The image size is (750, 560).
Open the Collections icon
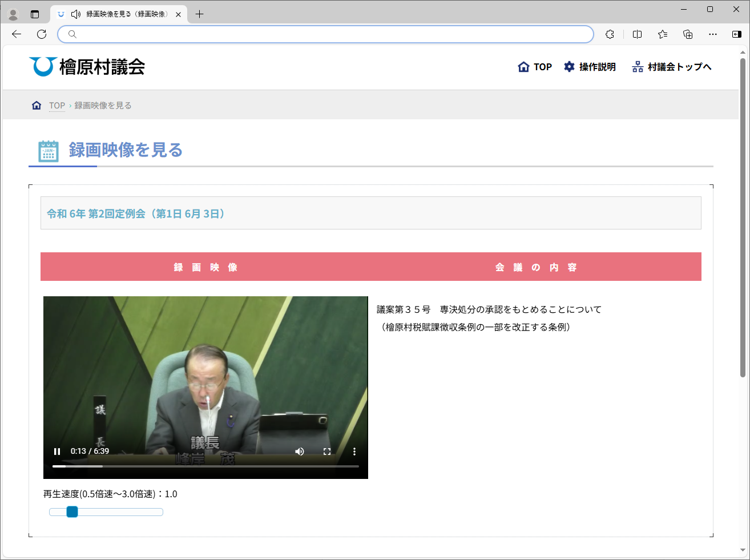pos(688,34)
